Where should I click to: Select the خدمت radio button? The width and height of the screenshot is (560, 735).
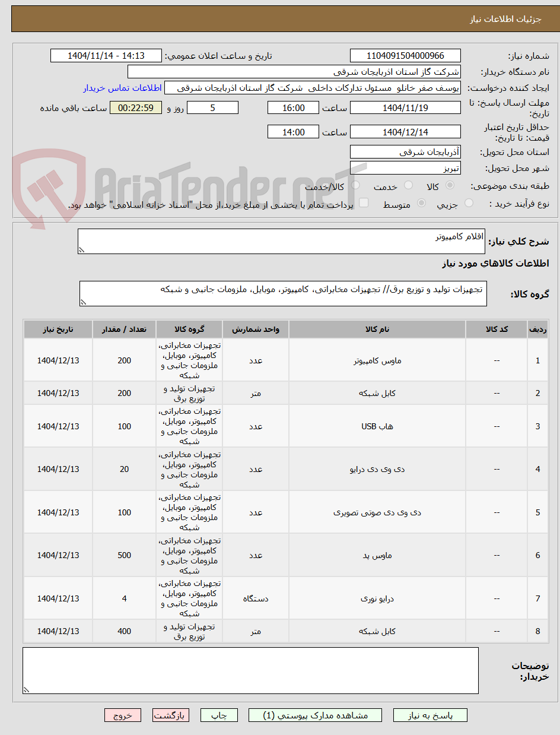[408, 186]
